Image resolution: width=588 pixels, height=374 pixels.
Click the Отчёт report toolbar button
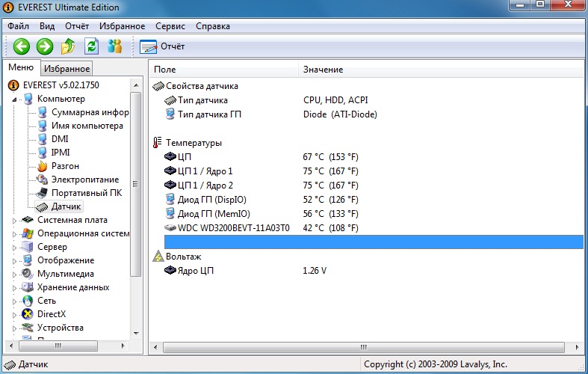click(162, 46)
